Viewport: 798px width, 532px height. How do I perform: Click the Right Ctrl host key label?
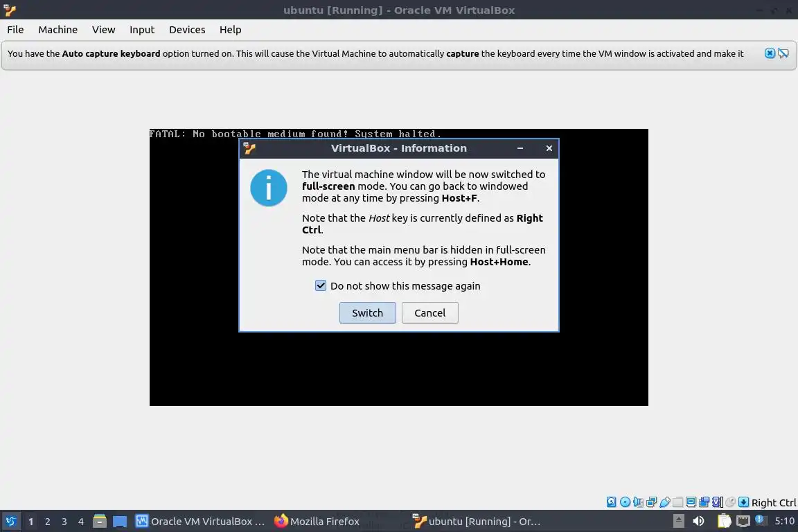click(774, 502)
